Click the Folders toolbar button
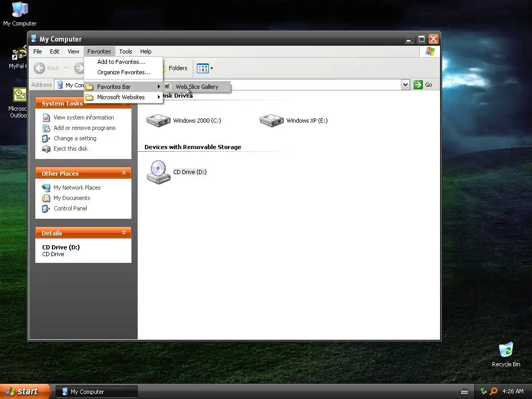Image resolution: width=532 pixels, height=399 pixels. click(175, 68)
